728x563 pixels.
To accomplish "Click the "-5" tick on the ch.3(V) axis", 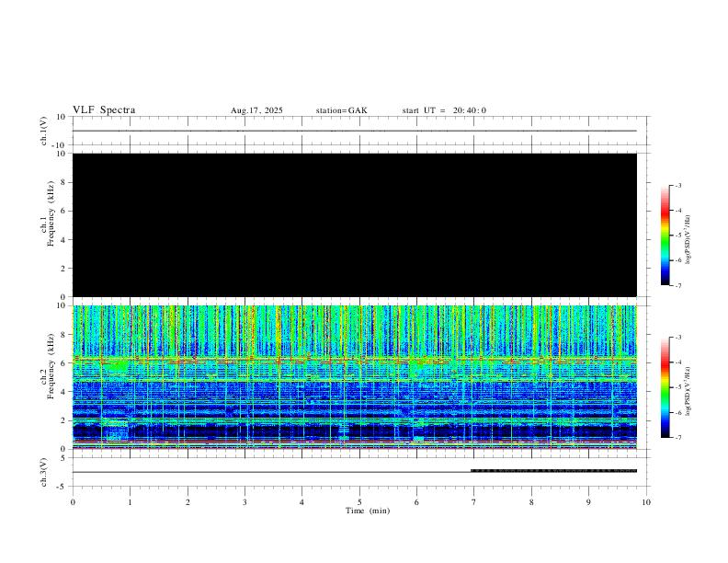I will pyautogui.click(x=63, y=487).
